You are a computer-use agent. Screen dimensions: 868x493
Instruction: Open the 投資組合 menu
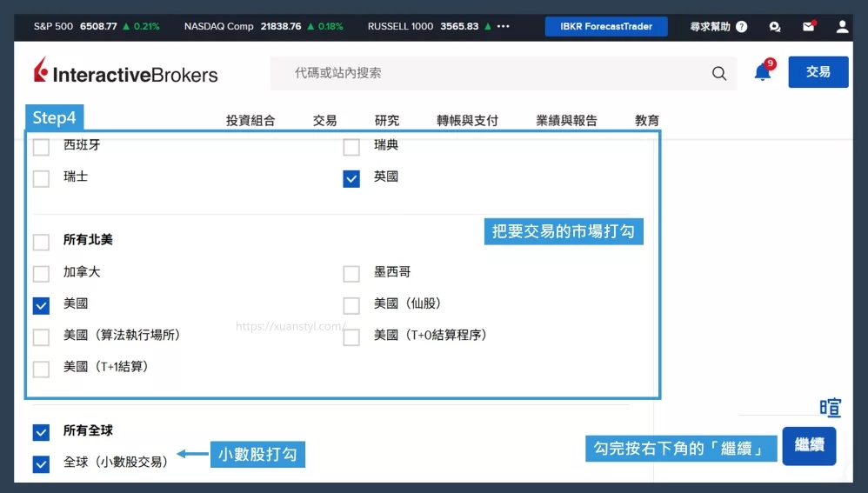[x=250, y=121]
